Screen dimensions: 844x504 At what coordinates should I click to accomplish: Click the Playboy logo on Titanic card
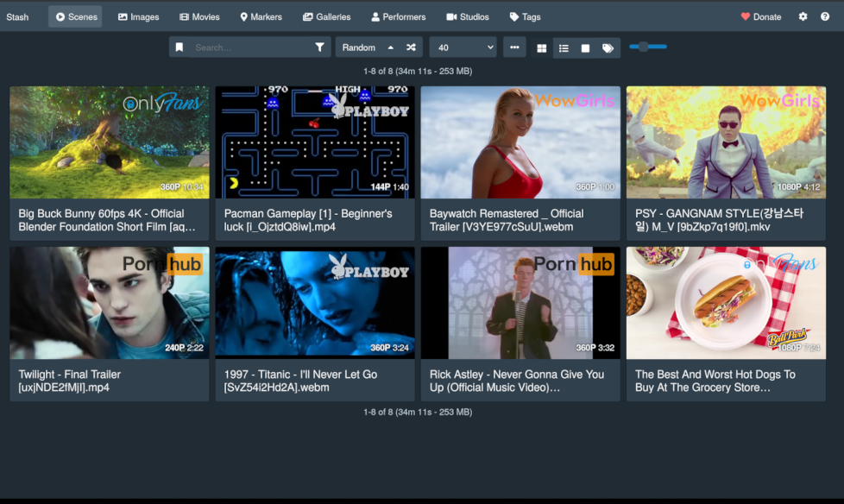(x=369, y=267)
